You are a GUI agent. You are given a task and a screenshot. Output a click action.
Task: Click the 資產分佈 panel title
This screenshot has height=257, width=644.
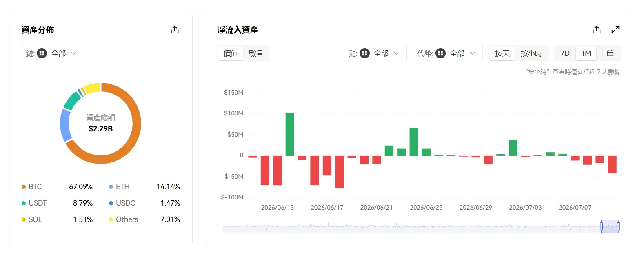[38, 30]
